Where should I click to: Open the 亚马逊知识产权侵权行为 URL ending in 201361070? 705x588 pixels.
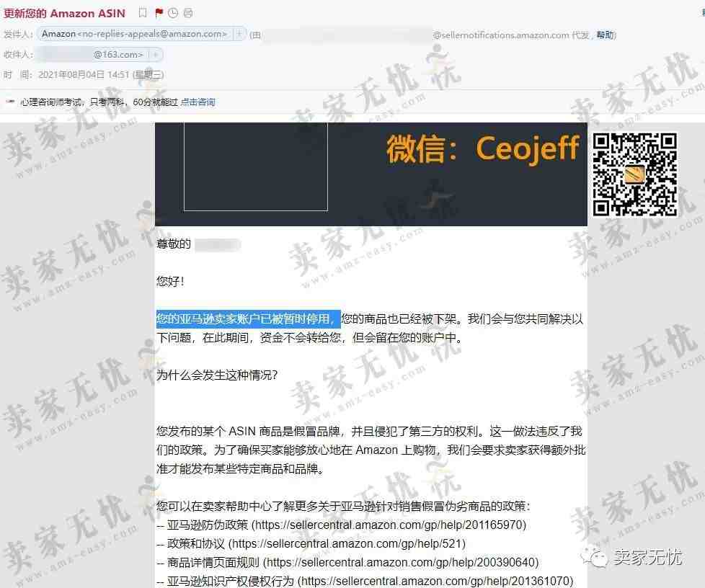coord(435,582)
